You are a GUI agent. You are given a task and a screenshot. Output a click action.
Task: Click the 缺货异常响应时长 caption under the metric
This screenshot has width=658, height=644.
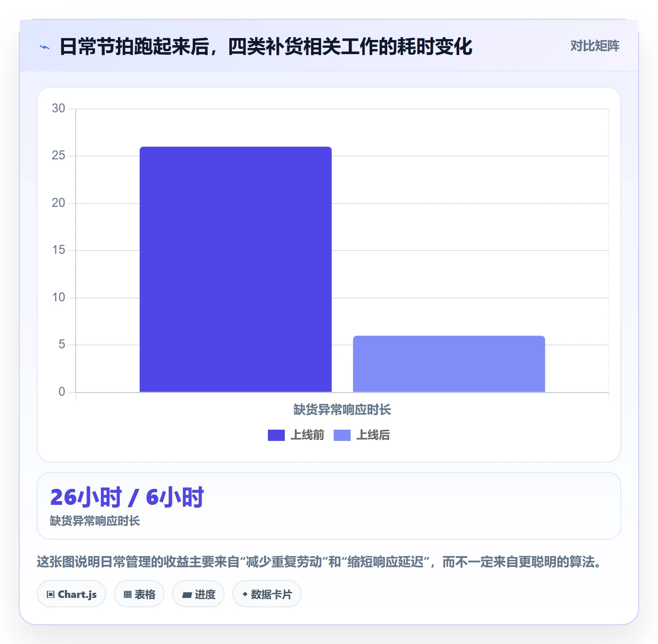click(x=95, y=521)
